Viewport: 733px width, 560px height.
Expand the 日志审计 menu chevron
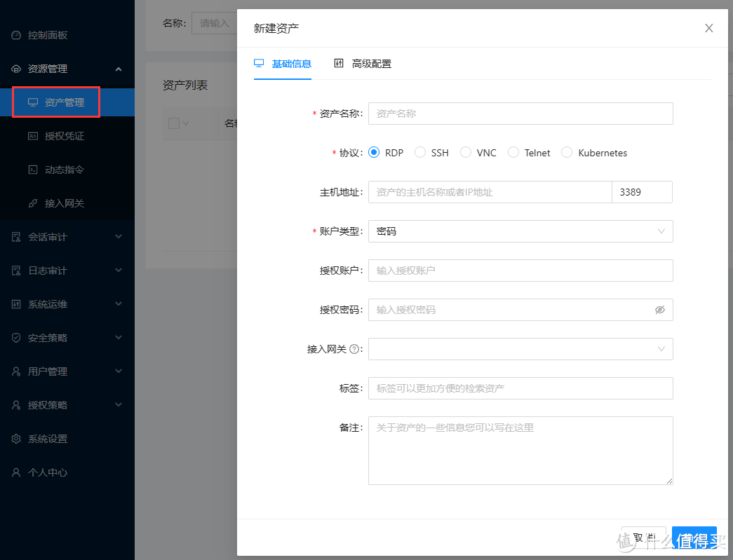click(119, 270)
